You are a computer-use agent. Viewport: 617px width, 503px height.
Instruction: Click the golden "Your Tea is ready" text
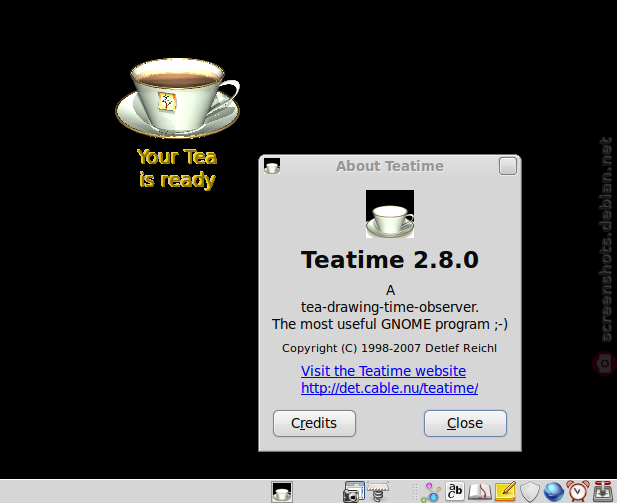point(177,168)
